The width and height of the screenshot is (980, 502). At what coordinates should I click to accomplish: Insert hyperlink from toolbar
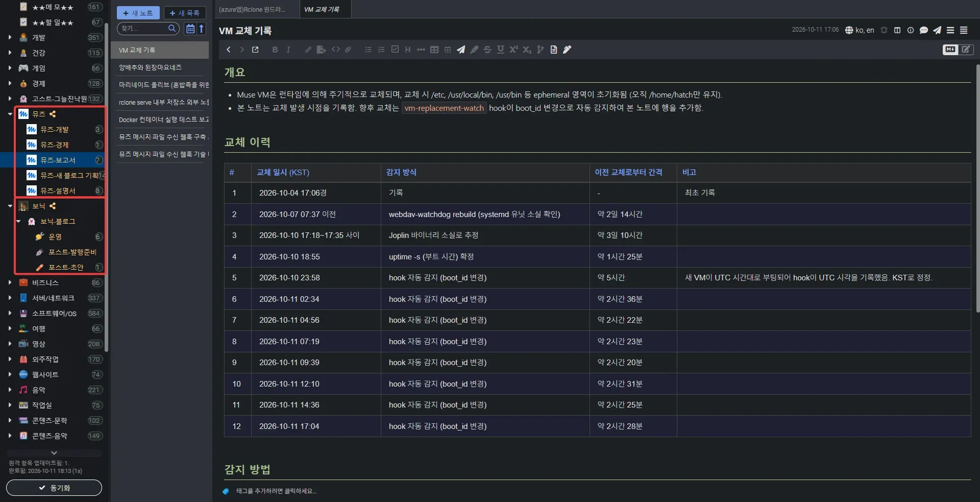coord(308,50)
